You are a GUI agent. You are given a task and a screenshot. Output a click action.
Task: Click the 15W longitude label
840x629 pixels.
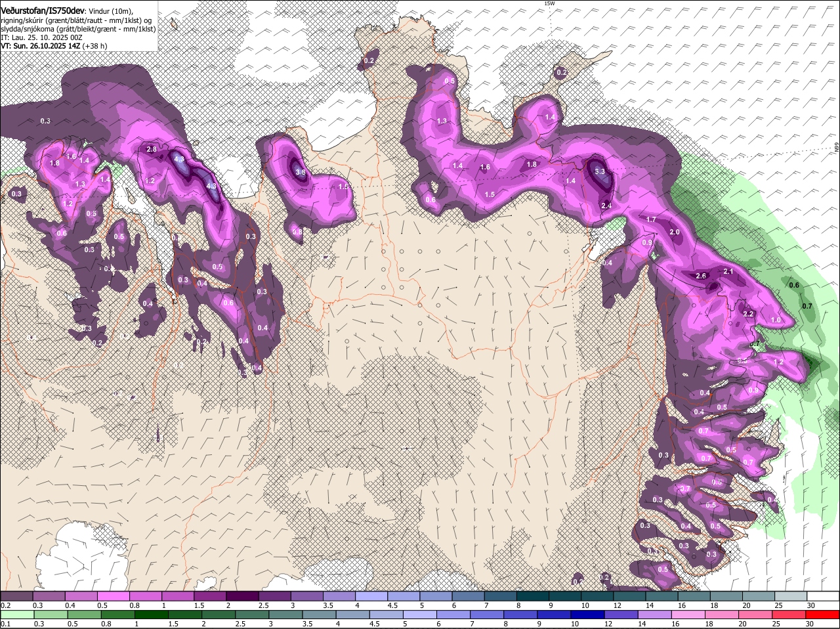pos(549,3)
